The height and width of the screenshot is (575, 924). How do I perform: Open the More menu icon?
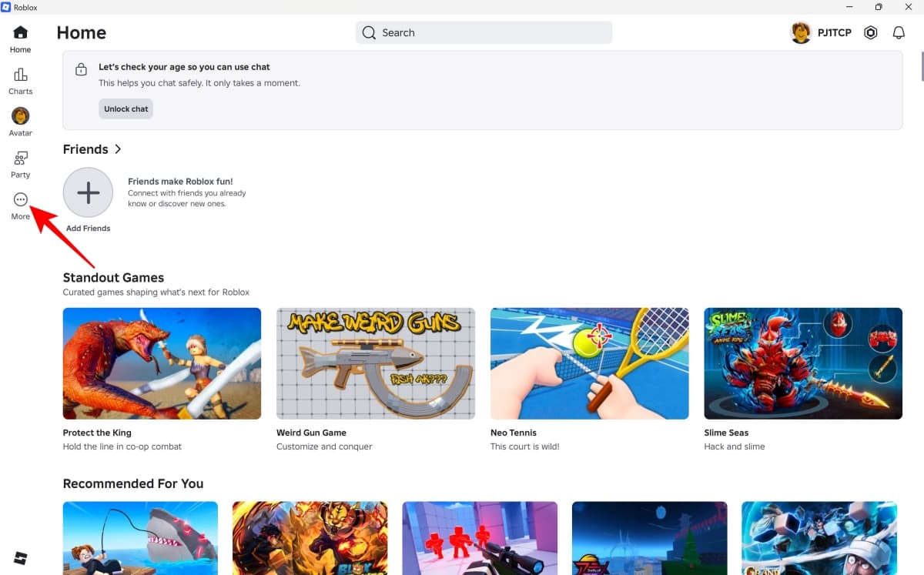pyautogui.click(x=21, y=200)
